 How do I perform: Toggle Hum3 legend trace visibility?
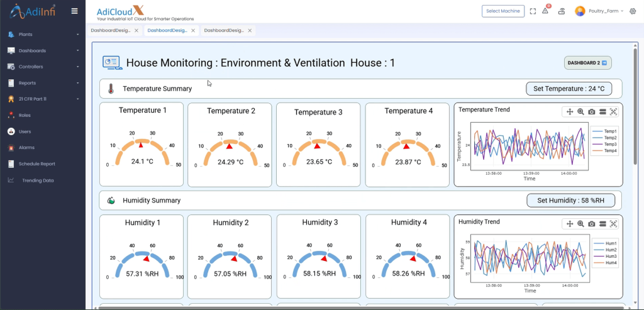tap(606, 256)
